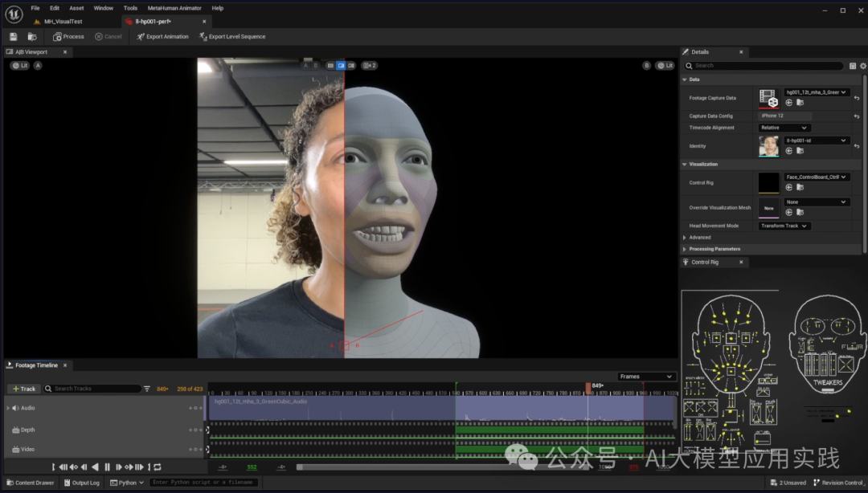Select the split wipe viewport mode toggle

[342, 65]
